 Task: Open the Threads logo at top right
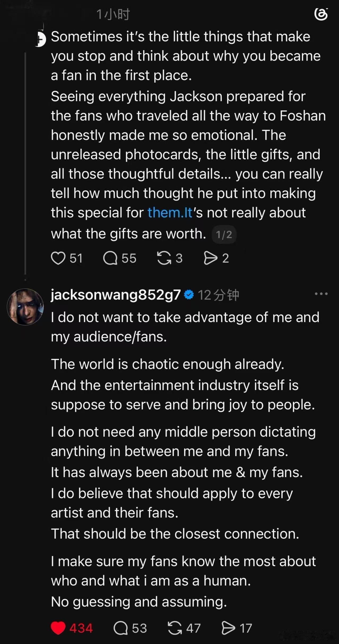[321, 14]
